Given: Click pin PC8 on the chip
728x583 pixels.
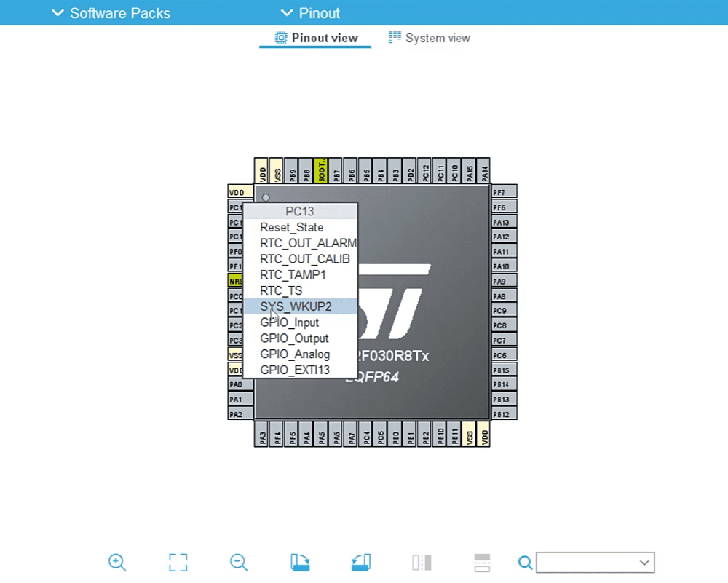Looking at the screenshot, I should tap(505, 325).
